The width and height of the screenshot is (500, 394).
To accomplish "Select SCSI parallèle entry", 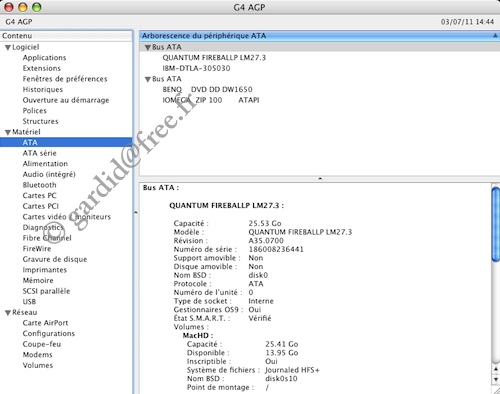I will [x=46, y=291].
